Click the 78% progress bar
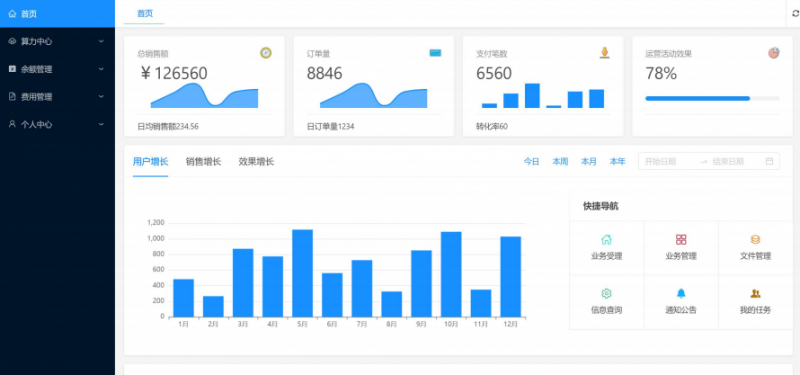800x375 pixels. [712, 98]
